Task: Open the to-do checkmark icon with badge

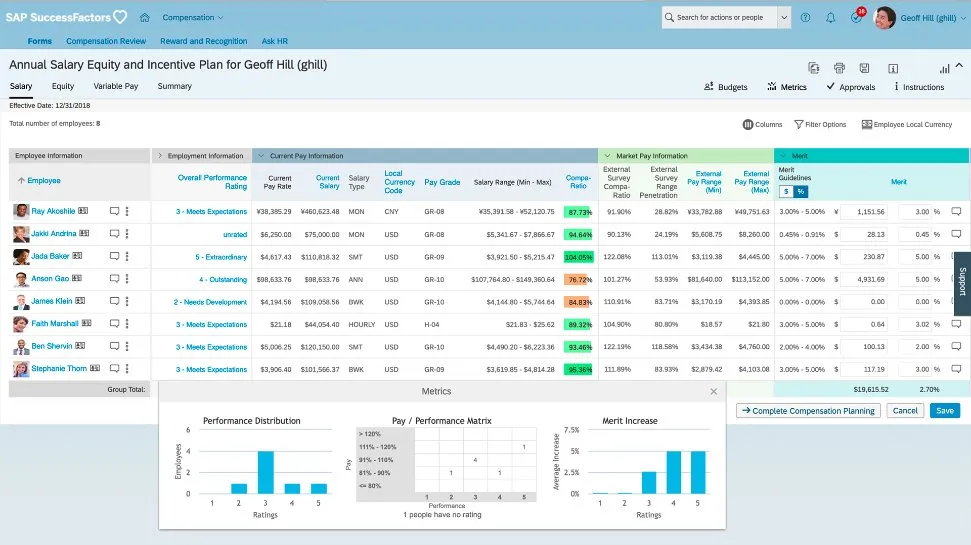Action: (x=856, y=17)
